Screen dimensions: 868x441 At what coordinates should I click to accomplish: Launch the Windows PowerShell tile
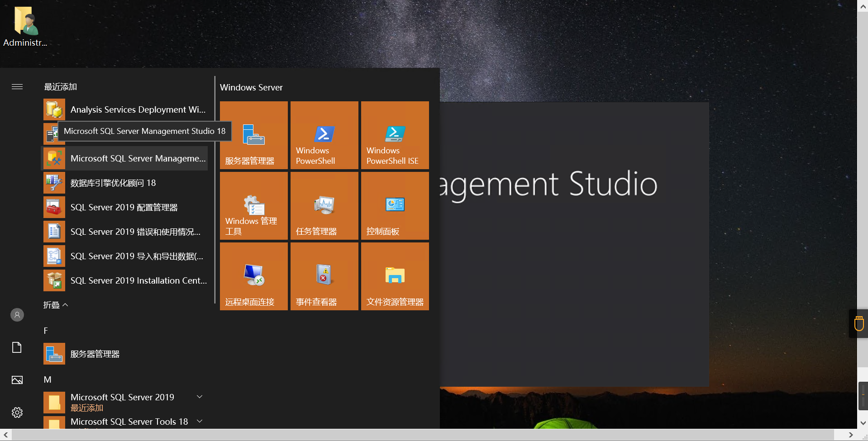[x=324, y=135]
